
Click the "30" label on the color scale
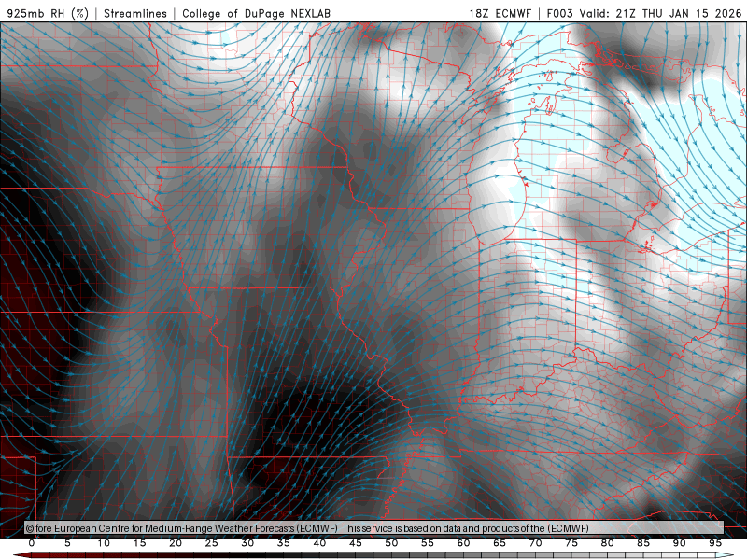click(x=247, y=543)
